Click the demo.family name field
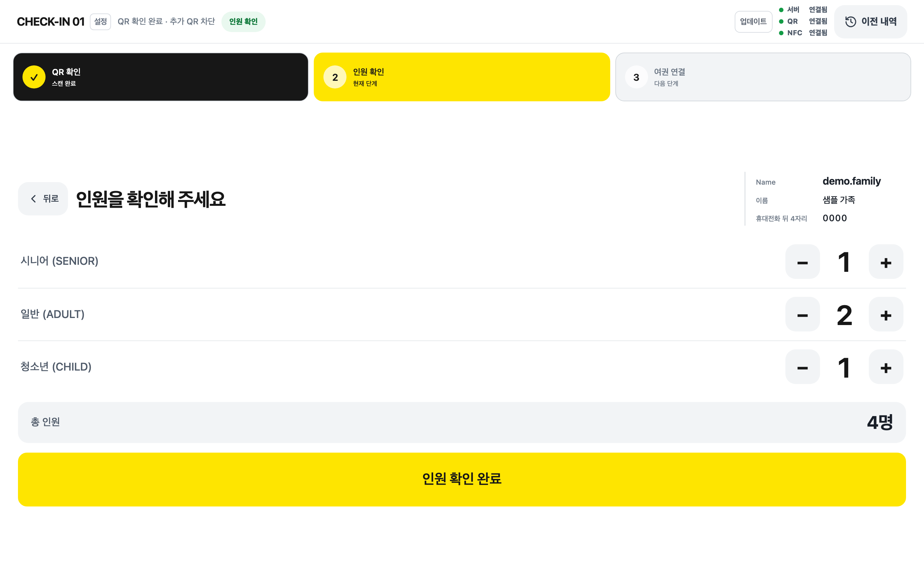Screen dimensions: 924x577 (x=851, y=181)
